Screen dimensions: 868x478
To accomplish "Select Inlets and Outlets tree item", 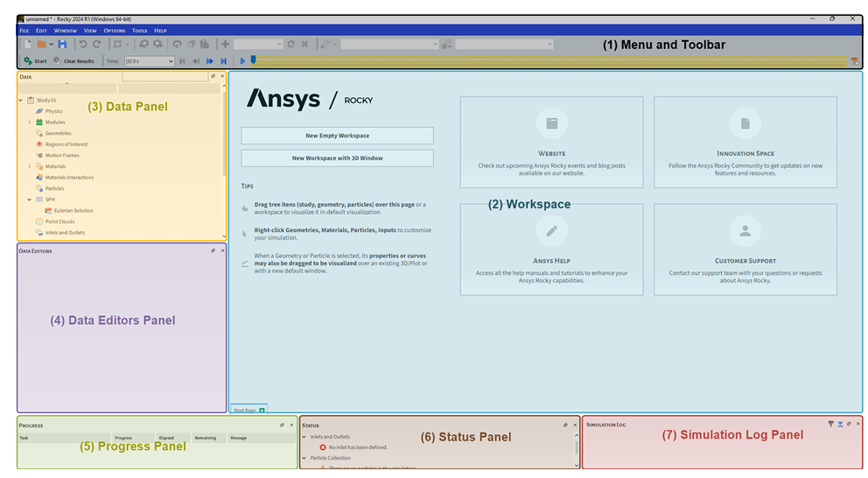I will 65,233.
